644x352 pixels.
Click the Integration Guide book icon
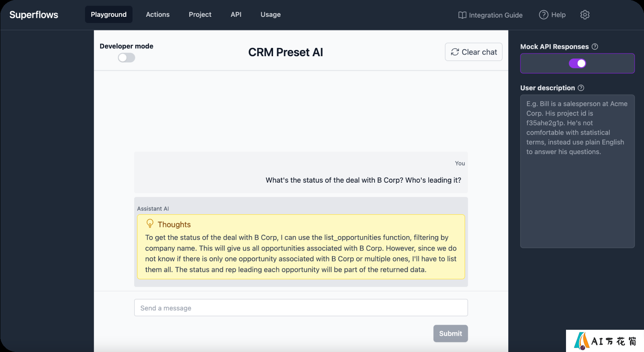coord(462,15)
